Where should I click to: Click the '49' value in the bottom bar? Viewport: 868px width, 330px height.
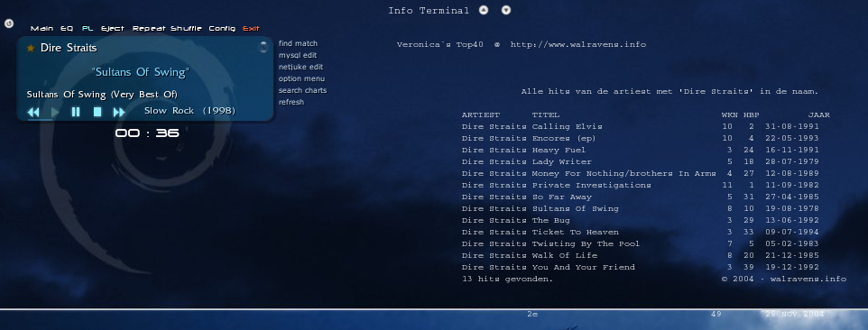(716, 314)
